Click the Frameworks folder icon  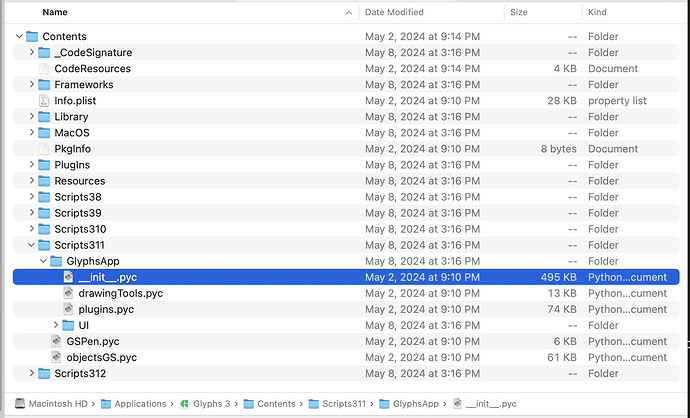[x=44, y=85]
